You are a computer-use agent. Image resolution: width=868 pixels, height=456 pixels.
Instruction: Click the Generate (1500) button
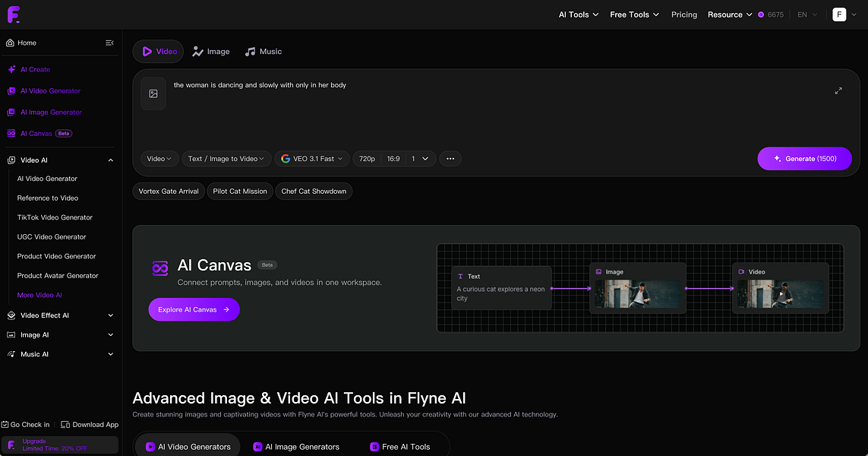pos(804,159)
